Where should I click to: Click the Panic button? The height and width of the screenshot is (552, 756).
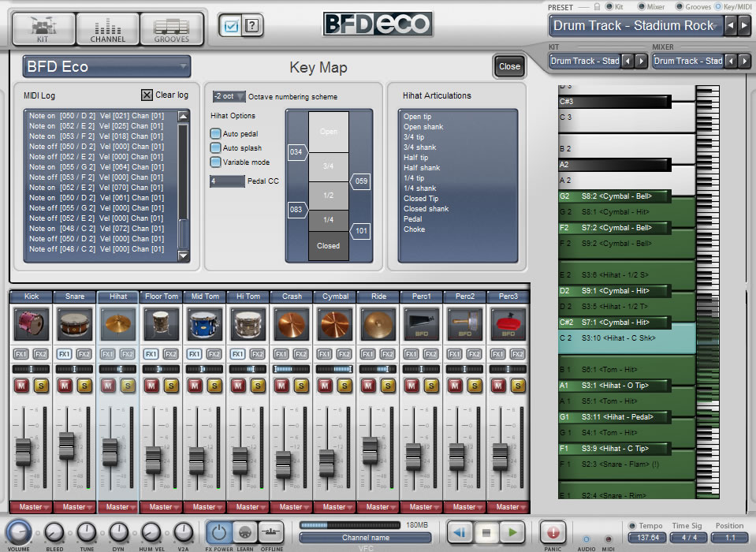[x=553, y=532]
